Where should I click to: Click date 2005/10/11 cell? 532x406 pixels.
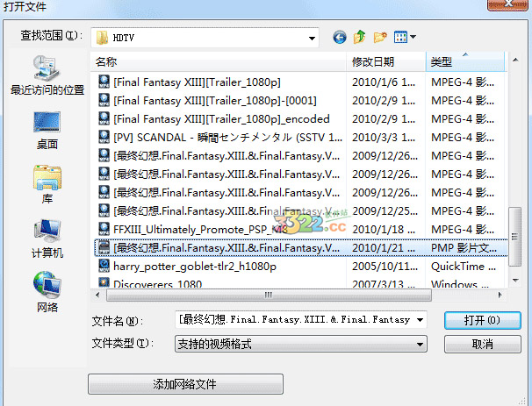tap(385, 267)
